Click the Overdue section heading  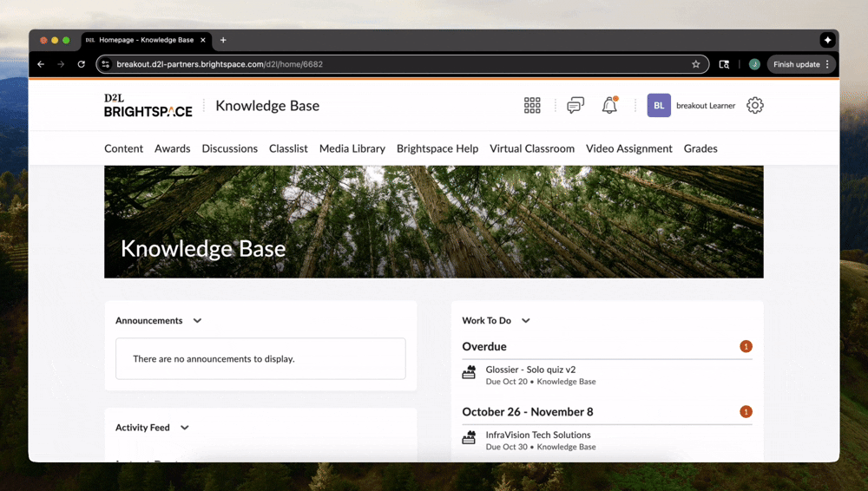coord(484,346)
